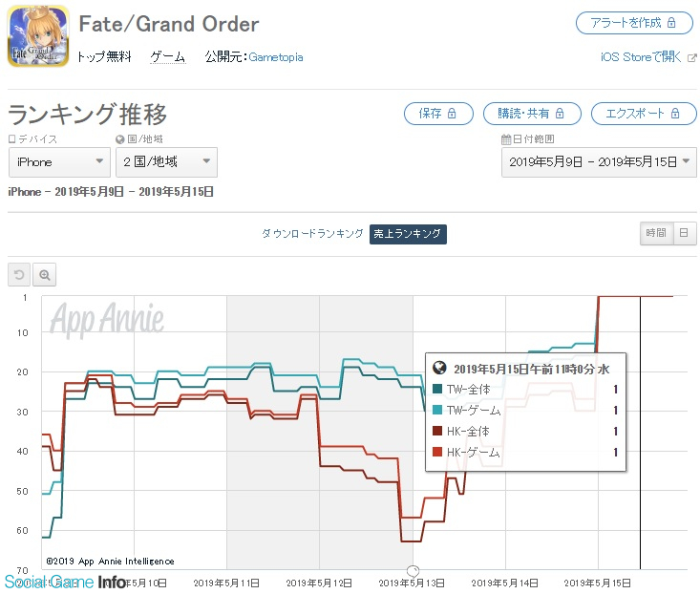Select the 売上ランキング tab
The height and width of the screenshot is (594, 700).
click(408, 234)
